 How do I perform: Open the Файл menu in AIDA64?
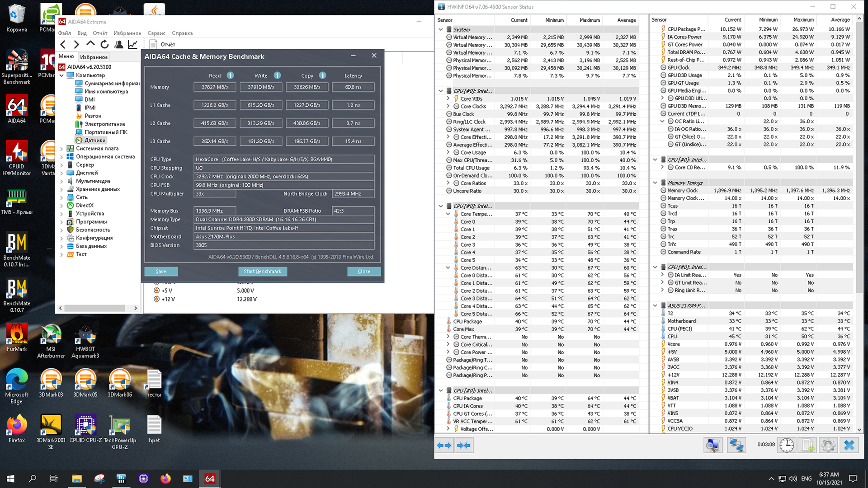pyautogui.click(x=65, y=33)
